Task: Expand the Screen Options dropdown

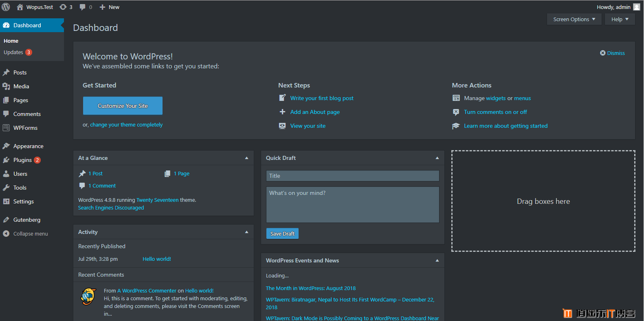Action: point(574,19)
